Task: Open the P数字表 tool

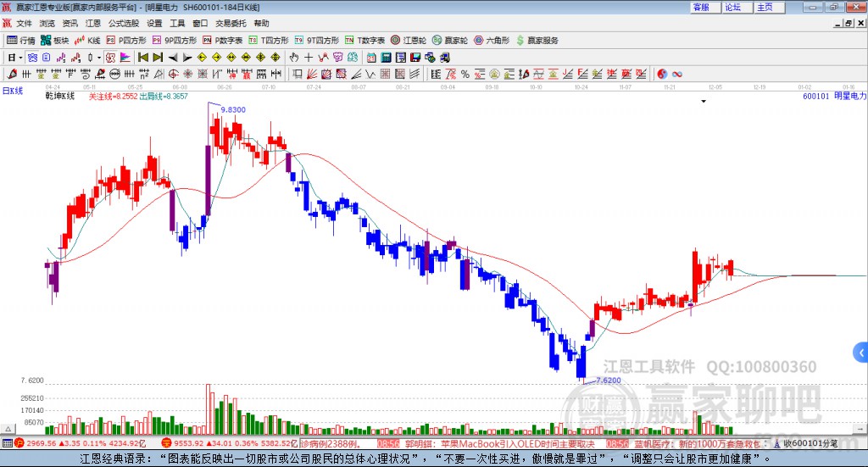Action: click(223, 41)
